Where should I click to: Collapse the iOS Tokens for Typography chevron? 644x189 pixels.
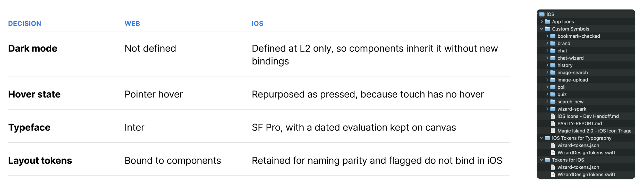click(541, 138)
